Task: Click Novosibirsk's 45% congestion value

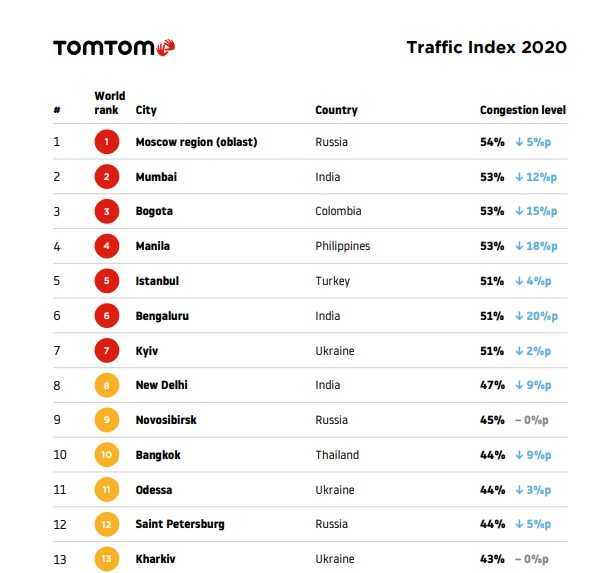Action: click(x=492, y=420)
